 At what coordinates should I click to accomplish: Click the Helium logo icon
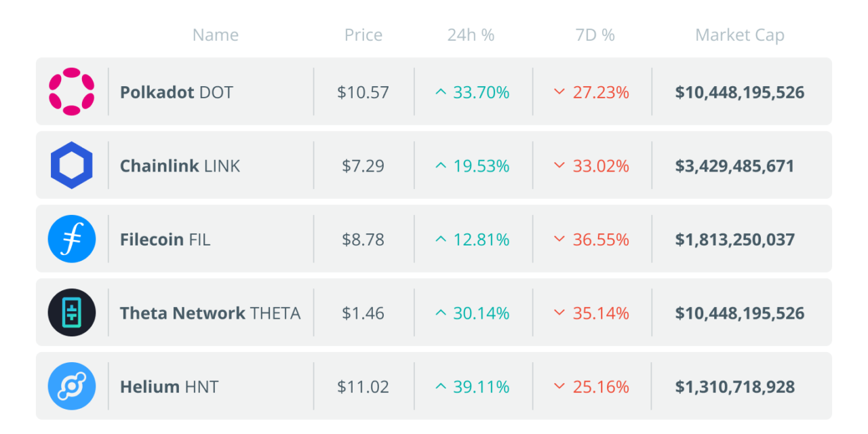(x=72, y=386)
